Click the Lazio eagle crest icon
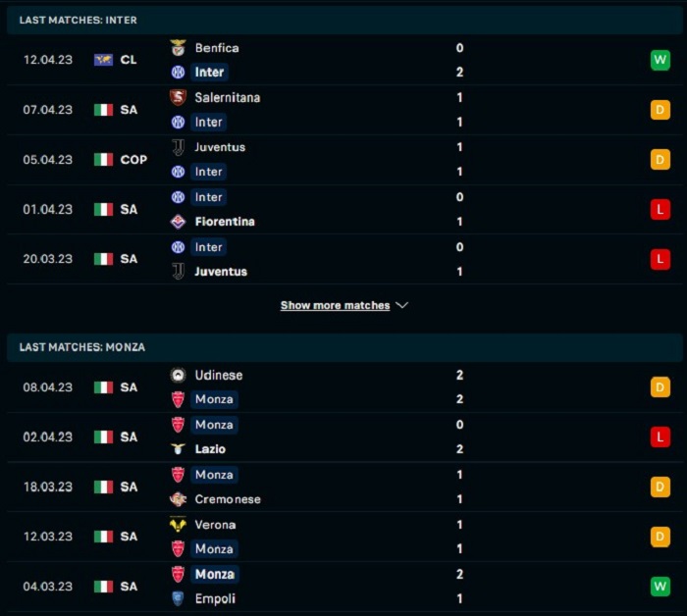 [178, 448]
